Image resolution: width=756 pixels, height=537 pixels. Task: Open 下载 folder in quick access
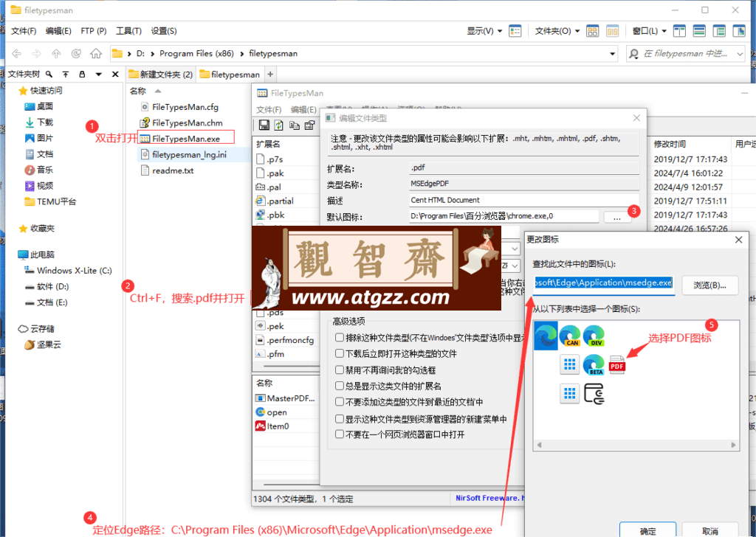point(45,122)
